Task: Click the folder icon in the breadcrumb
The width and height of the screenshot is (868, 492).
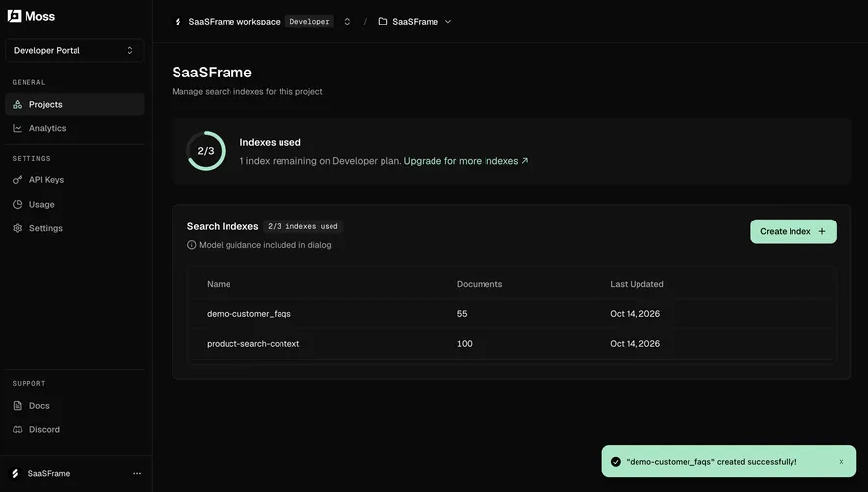Action: [x=383, y=22]
